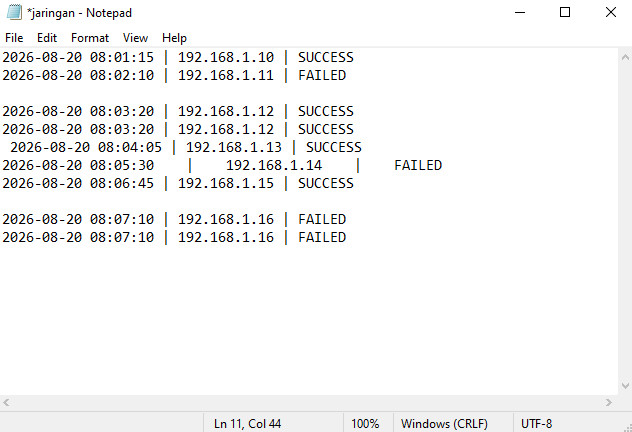Click the 100% zoom level in status bar

(365, 424)
